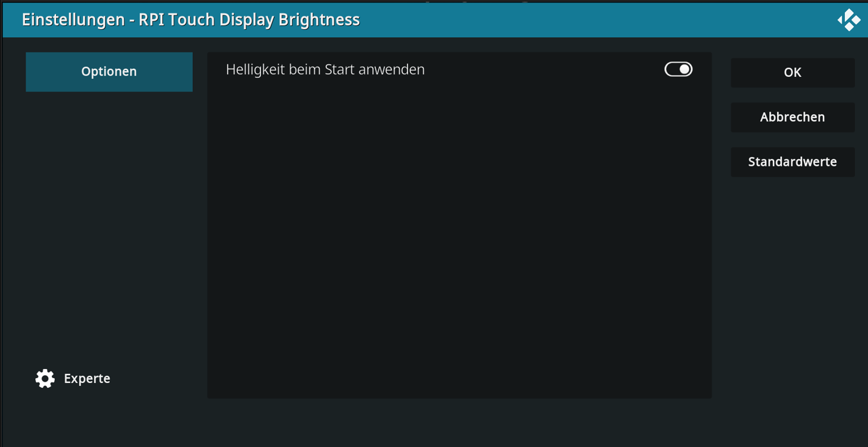This screenshot has width=868, height=447.
Task: Click the white knob of the brightness toggle
Action: coord(684,70)
